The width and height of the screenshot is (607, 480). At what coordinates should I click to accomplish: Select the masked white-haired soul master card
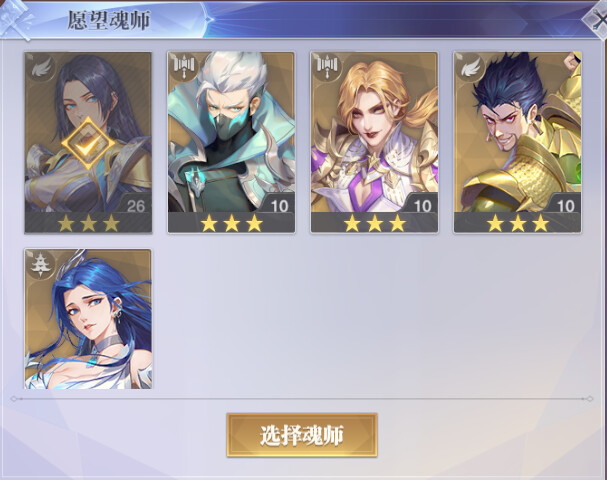tap(231, 142)
